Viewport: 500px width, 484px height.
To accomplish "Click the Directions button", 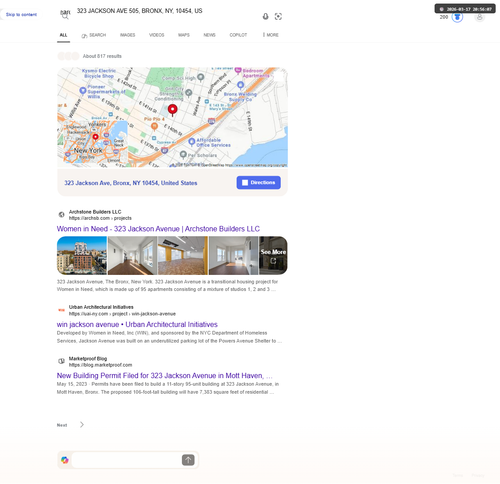I will coord(259,183).
